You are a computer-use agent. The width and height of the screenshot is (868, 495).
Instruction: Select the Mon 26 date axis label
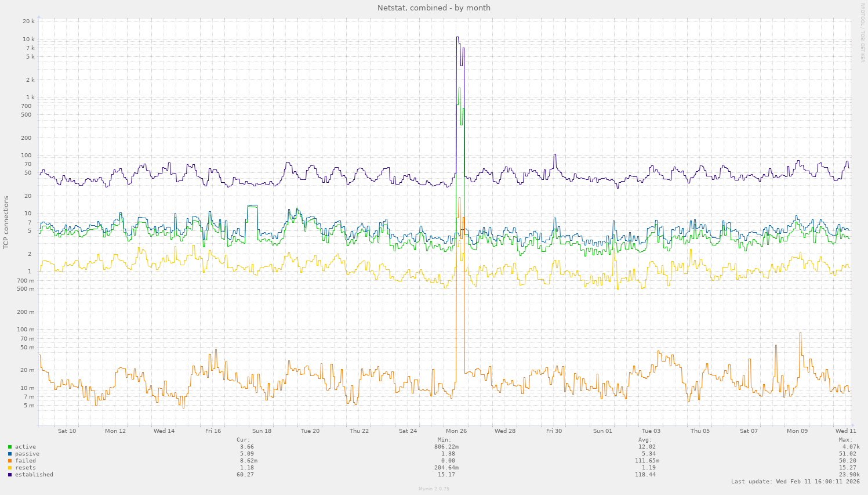456,431
